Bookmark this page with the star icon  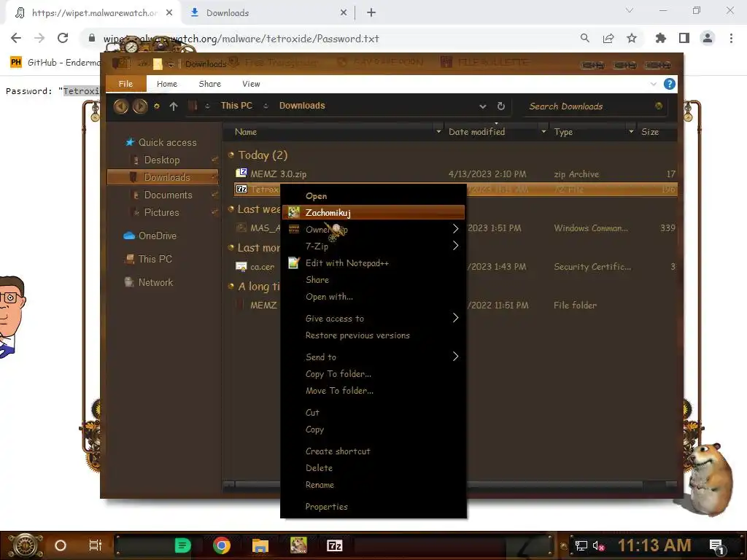pos(631,39)
